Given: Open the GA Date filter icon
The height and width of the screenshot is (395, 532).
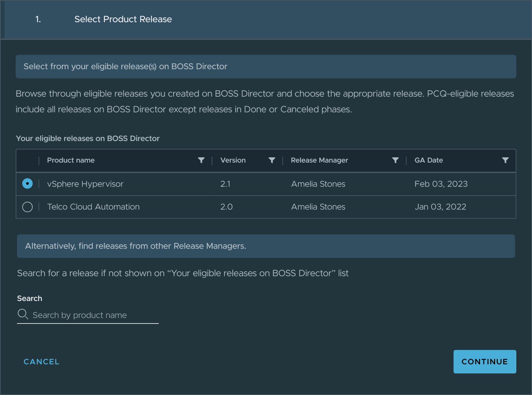Looking at the screenshot, I should pyautogui.click(x=505, y=160).
